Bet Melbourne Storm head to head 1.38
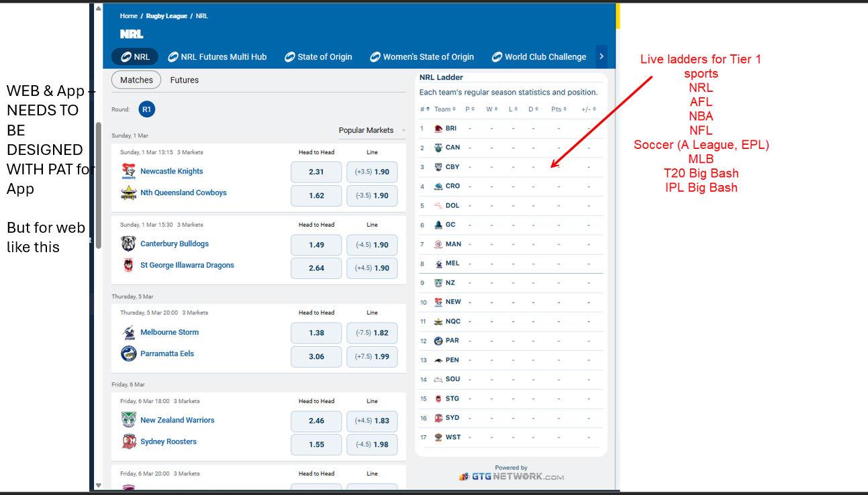 click(x=316, y=333)
